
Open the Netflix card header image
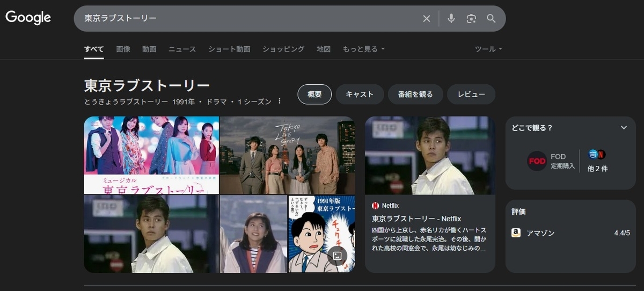pos(430,156)
